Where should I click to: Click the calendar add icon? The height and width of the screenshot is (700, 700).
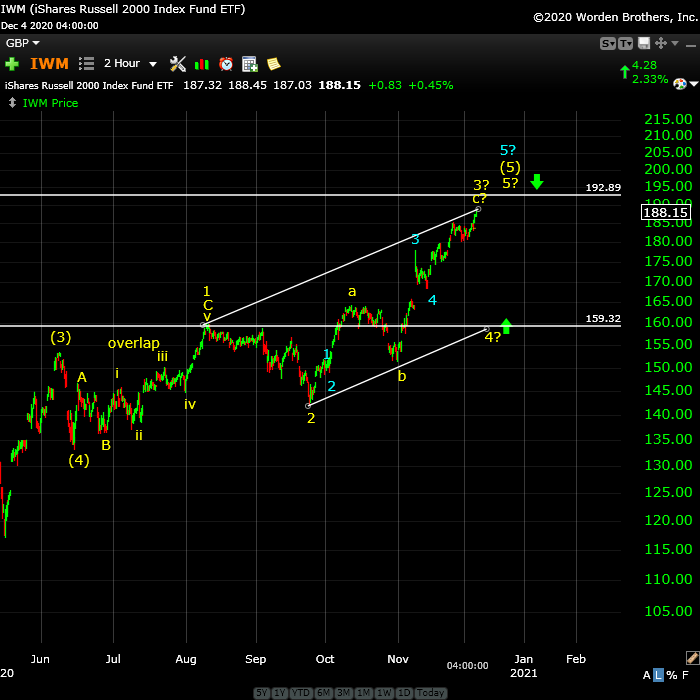[250, 64]
